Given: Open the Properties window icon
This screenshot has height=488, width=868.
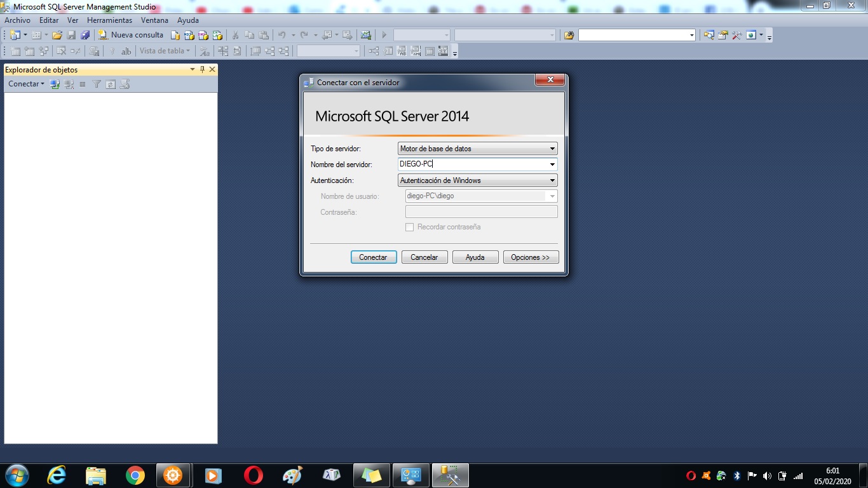Looking at the screenshot, I should (x=723, y=35).
